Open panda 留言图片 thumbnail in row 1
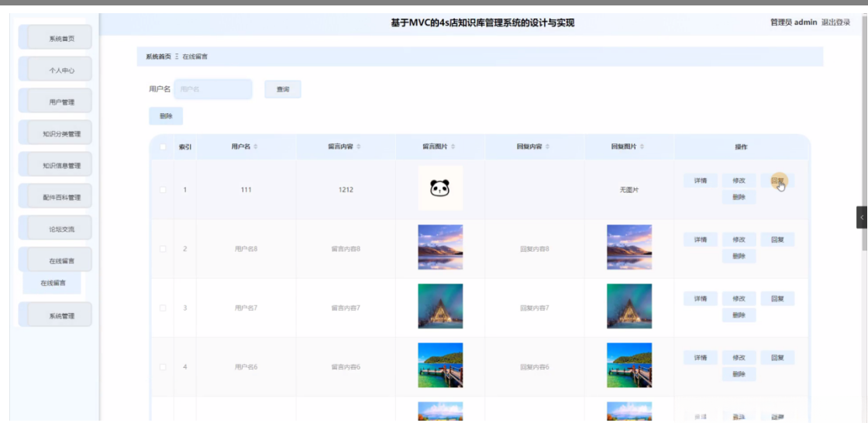Screen dimensions: 868x423 [440, 188]
